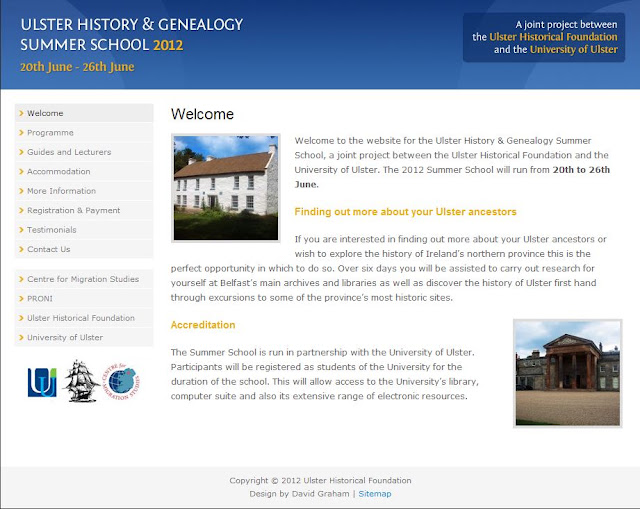Open the Contact Us page
This screenshot has width=640, height=509.
pyautogui.click(x=84, y=249)
